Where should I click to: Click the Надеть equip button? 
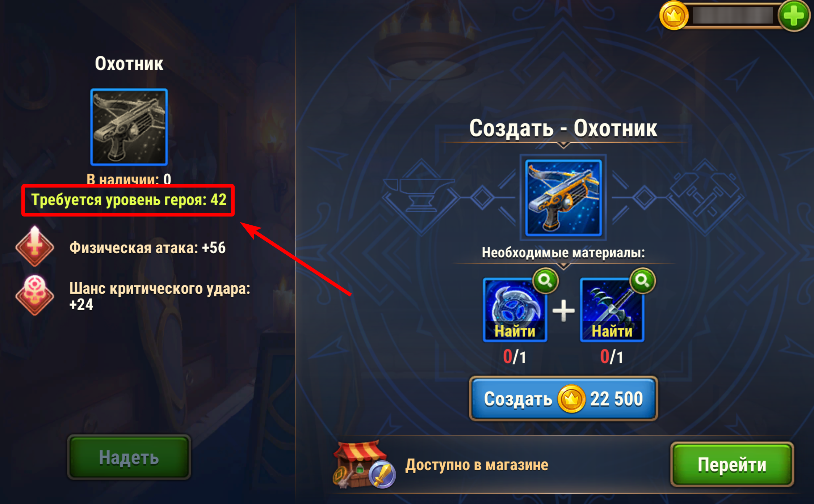(x=129, y=457)
